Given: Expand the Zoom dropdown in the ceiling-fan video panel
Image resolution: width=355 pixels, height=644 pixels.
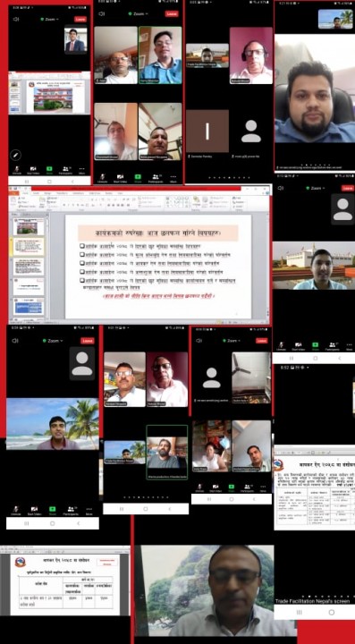Looking at the screenshot, I should [232, 341].
